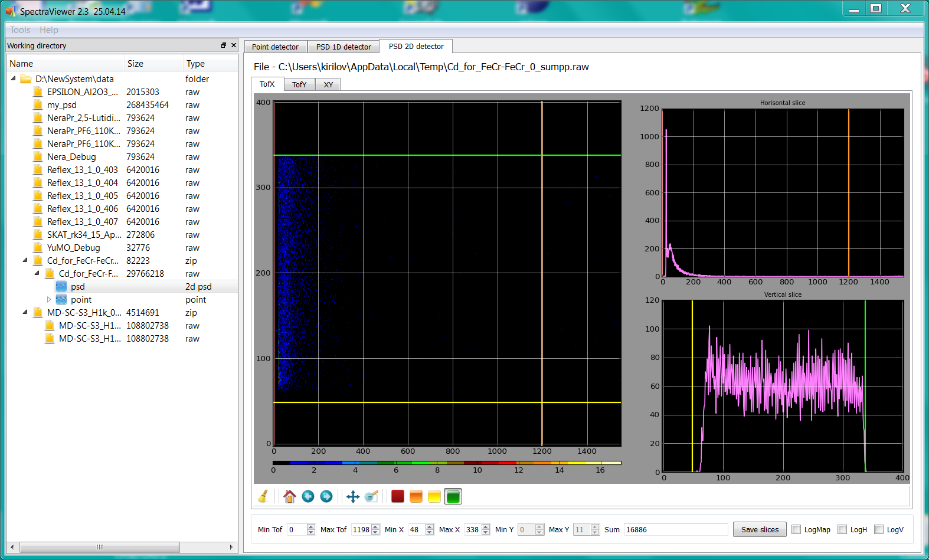929x560 pixels.
Task: Select the psd 2d psd item icon
Action: pos(61,287)
